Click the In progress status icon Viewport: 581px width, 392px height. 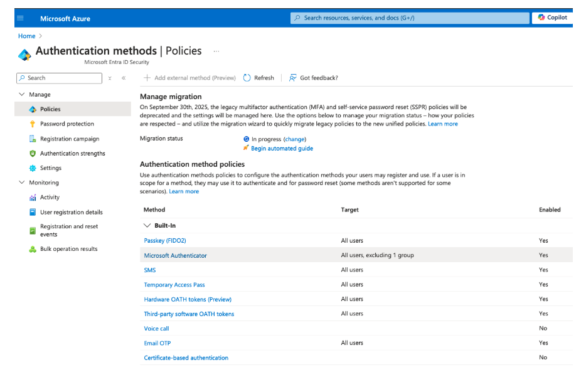[x=246, y=139]
